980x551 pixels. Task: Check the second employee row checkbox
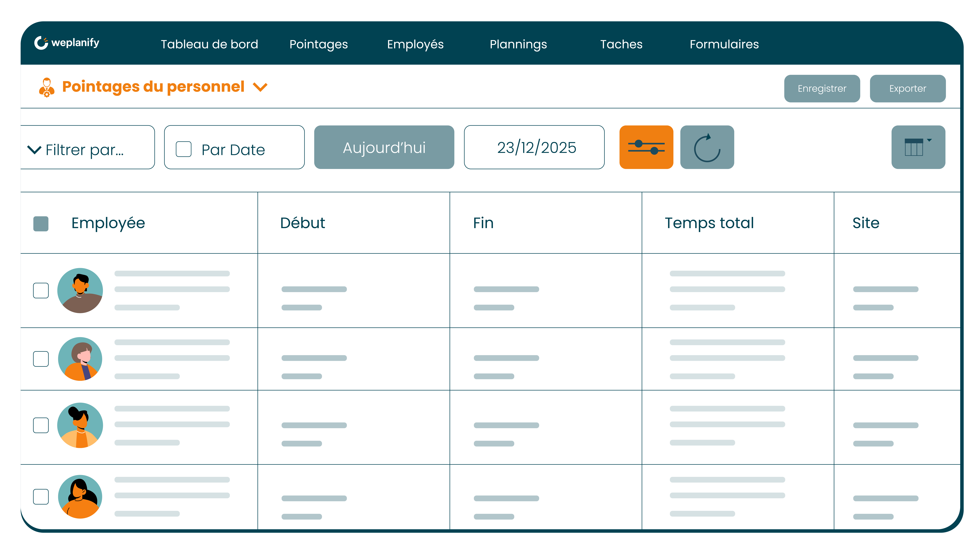41,359
